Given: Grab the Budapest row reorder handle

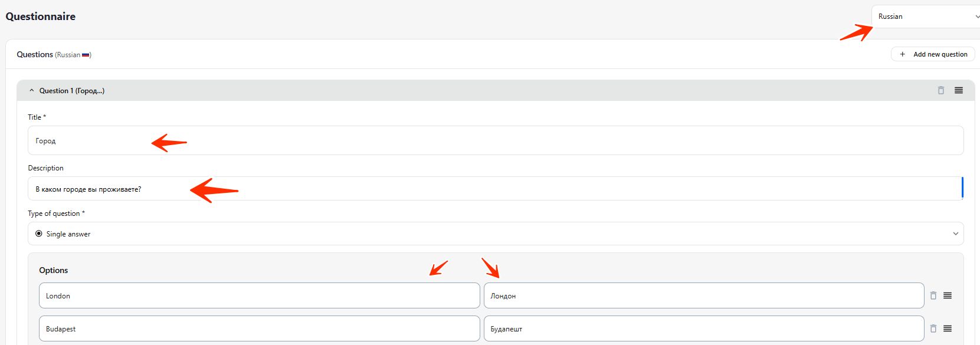Looking at the screenshot, I should pos(947,328).
